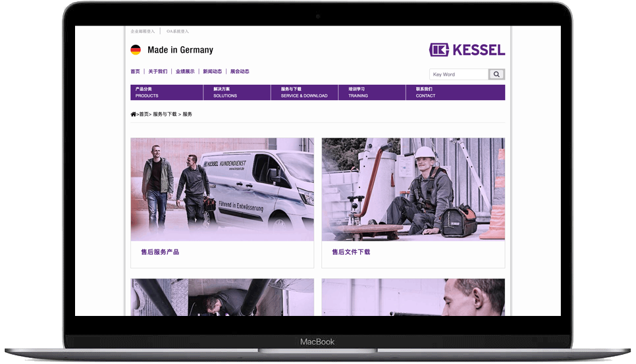The width and height of the screenshot is (636, 364).
Task: Open the 新闻动态 link
Action: click(x=212, y=71)
